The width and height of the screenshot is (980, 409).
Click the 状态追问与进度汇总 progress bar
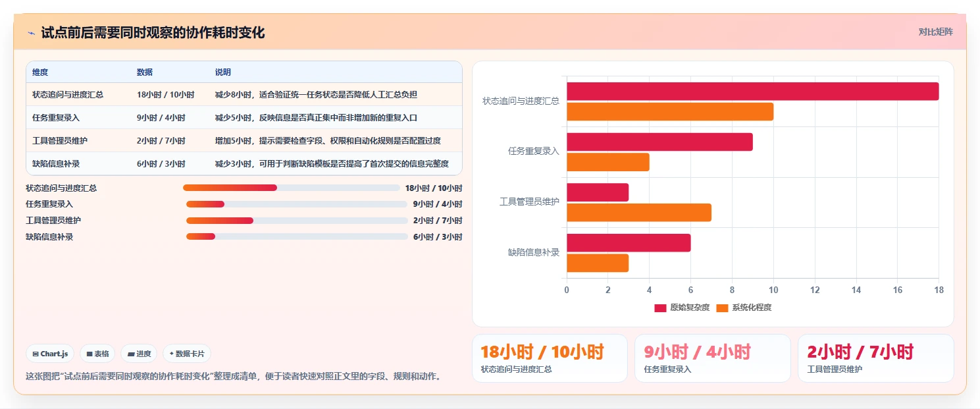tap(291, 188)
